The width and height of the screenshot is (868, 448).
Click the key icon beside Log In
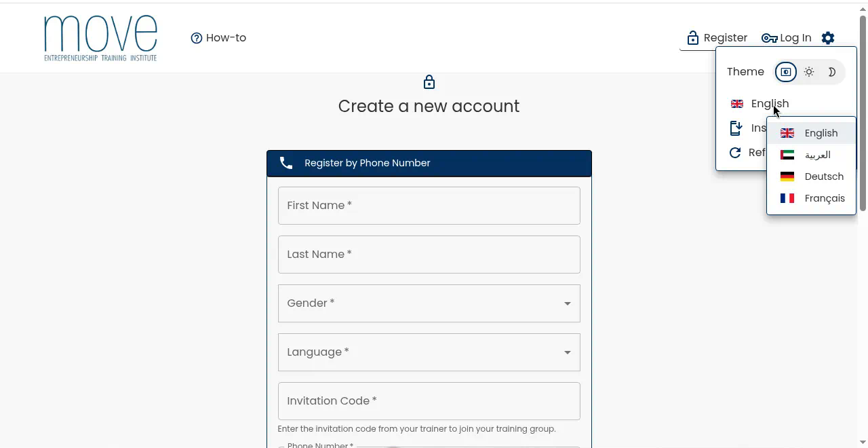pyautogui.click(x=769, y=38)
